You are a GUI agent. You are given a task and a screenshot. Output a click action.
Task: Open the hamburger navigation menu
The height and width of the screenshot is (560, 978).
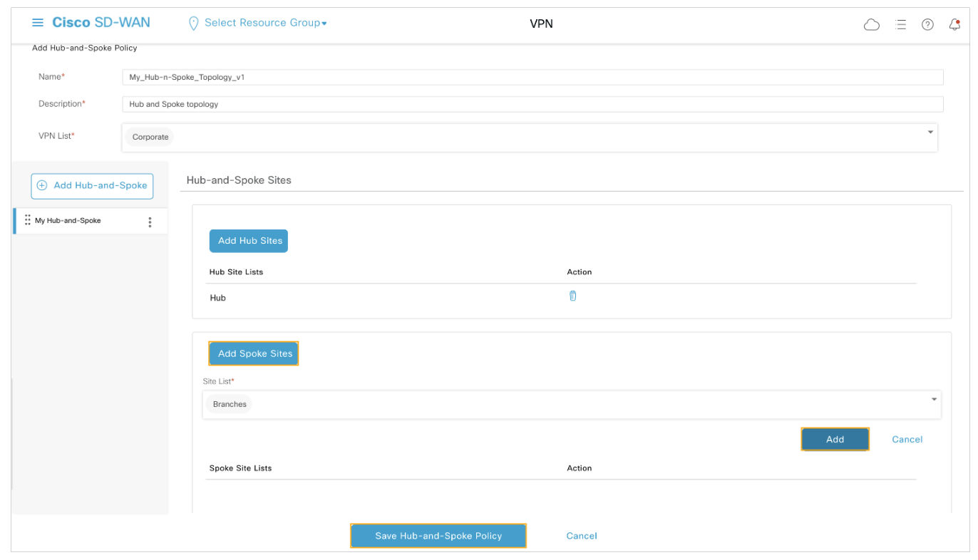[x=38, y=23]
